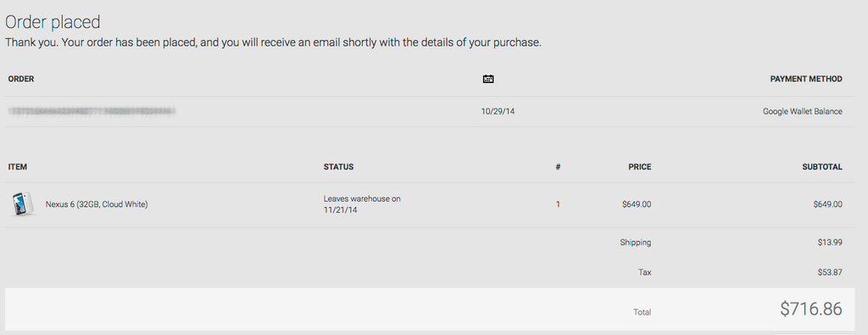The width and height of the screenshot is (868, 335).
Task: Click the Order placed heading
Action: tap(53, 22)
